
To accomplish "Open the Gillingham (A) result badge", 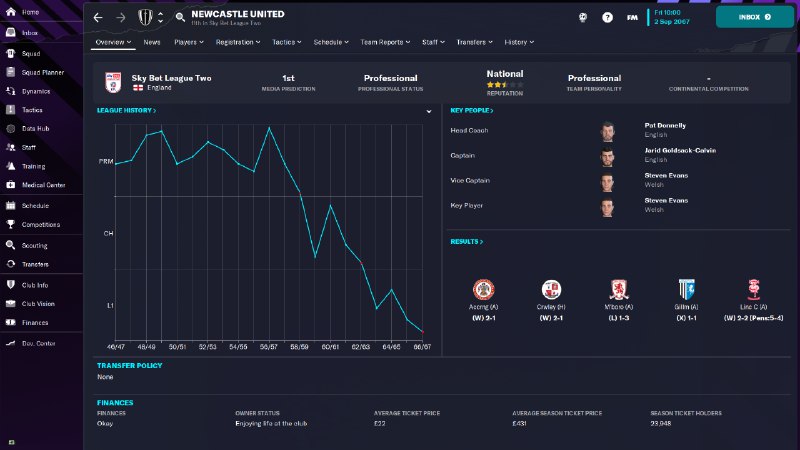I will click(686, 289).
